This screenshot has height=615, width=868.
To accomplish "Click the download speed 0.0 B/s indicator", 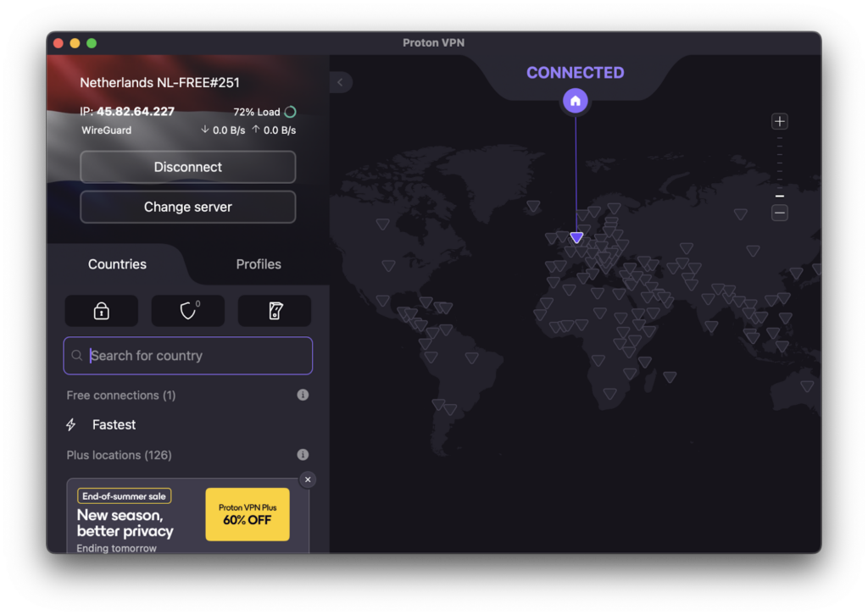I will (223, 130).
